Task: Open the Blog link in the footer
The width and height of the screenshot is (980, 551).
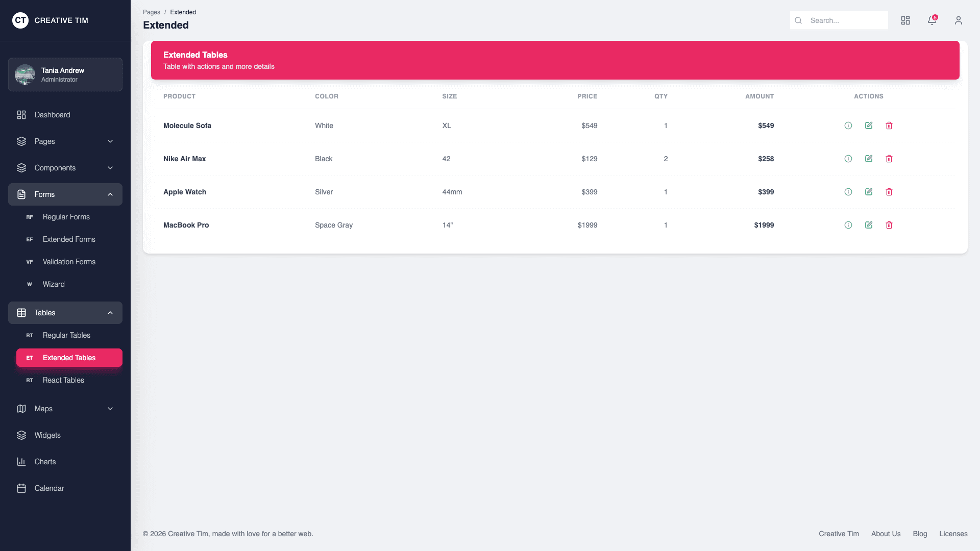Action: coord(920,534)
